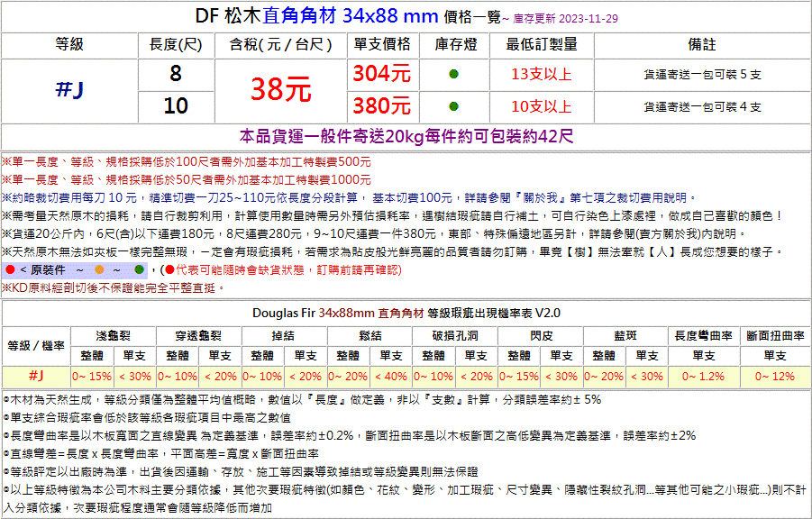Click the orange dot in the stock legend

pos(99,269)
